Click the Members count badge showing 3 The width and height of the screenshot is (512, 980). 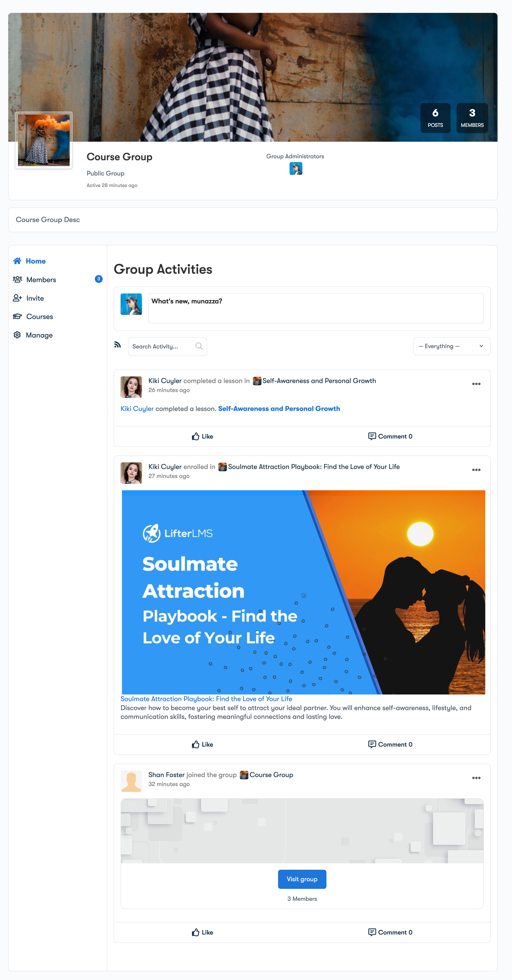coord(99,279)
